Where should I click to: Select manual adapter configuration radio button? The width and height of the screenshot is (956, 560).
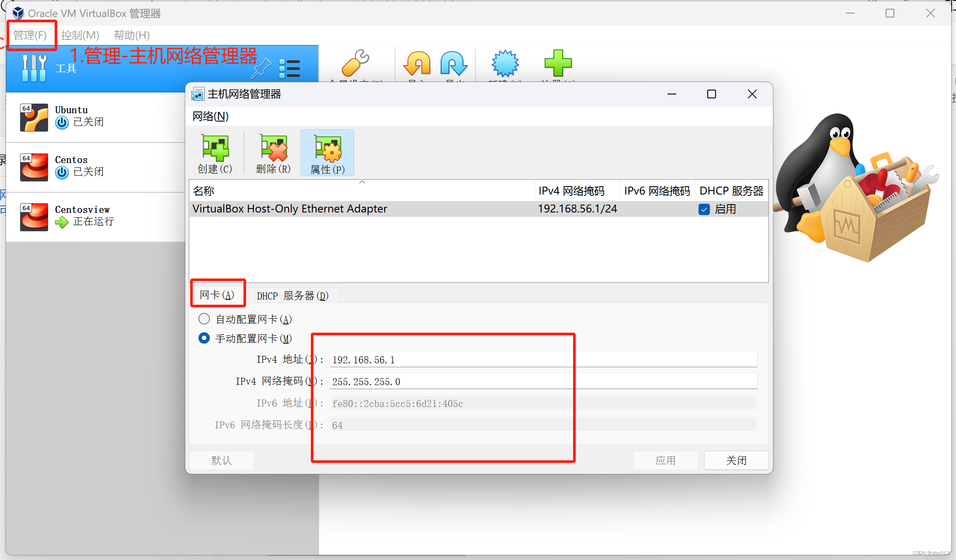click(204, 338)
